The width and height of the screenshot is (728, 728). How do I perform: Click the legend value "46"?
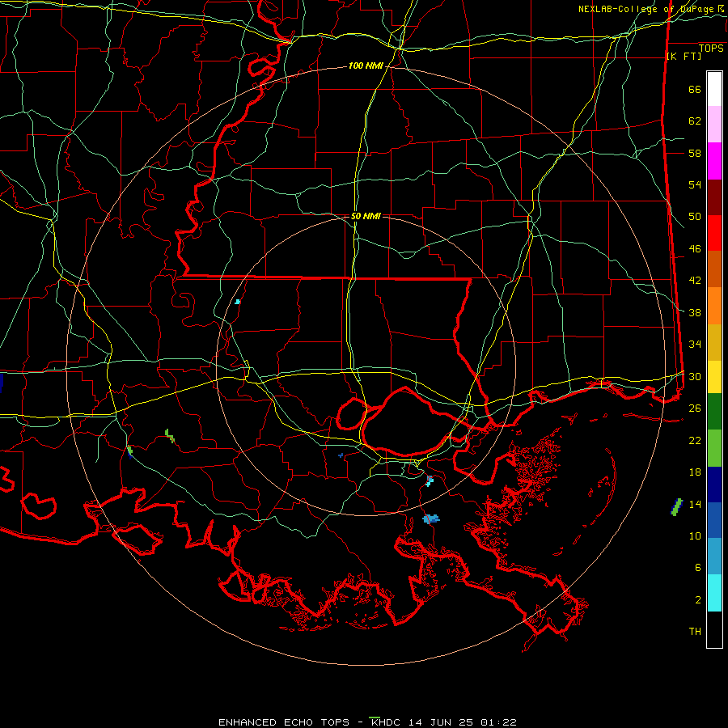pos(695,249)
